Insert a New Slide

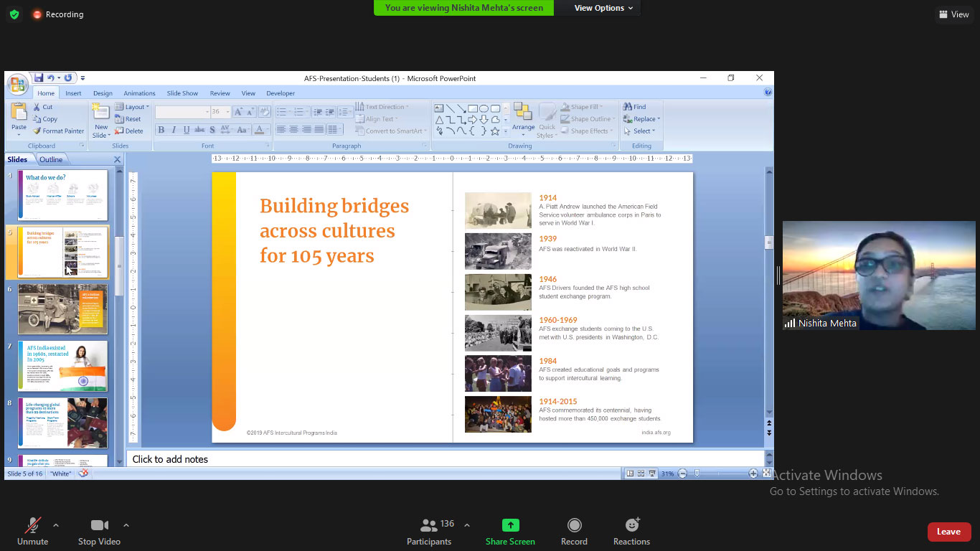point(100,119)
